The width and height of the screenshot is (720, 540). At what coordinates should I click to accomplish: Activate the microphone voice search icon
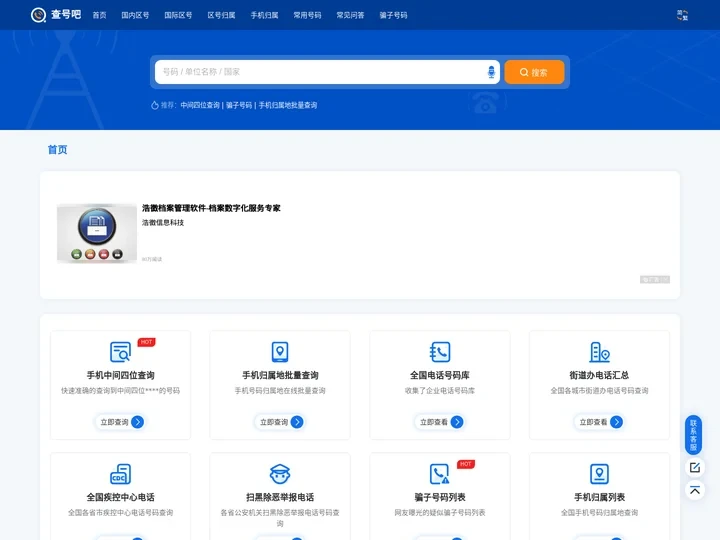491,72
